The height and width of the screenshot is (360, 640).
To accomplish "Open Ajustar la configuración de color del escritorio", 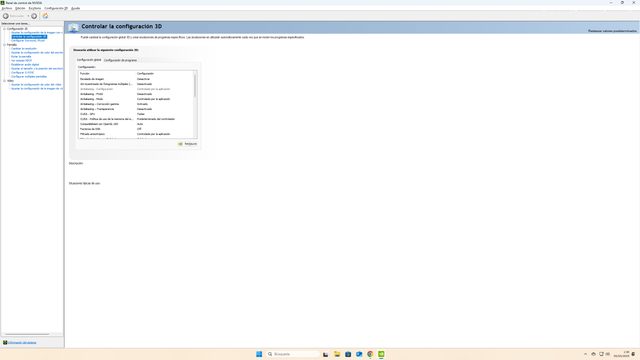I will (37, 53).
